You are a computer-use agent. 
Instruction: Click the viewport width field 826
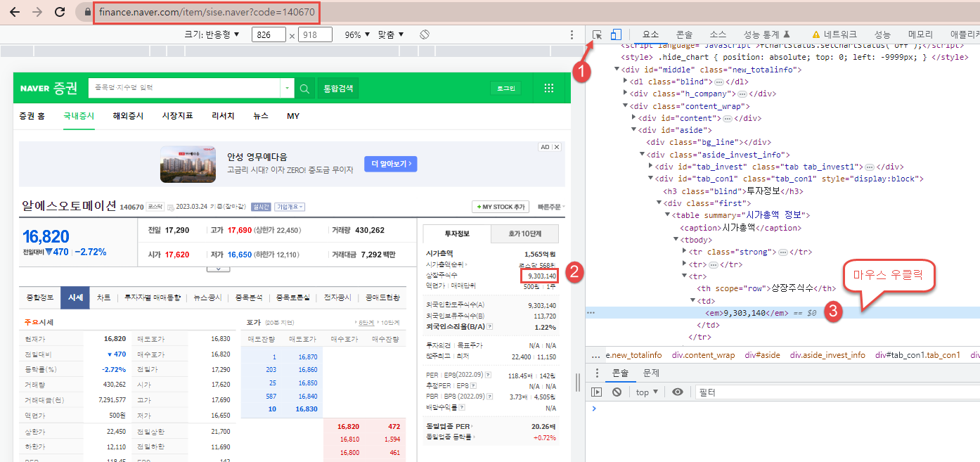click(x=269, y=34)
